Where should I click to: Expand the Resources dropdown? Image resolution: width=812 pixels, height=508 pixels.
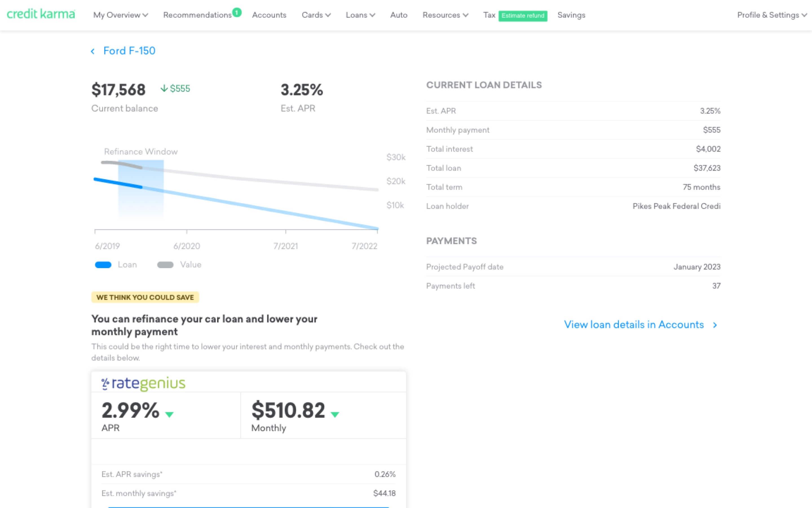(445, 15)
